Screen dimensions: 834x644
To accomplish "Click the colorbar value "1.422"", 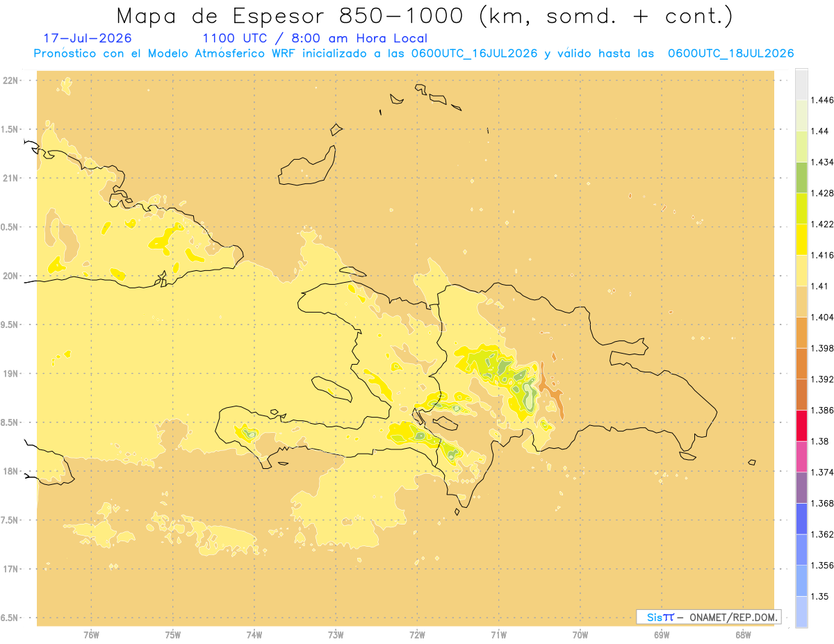I will click(822, 224).
